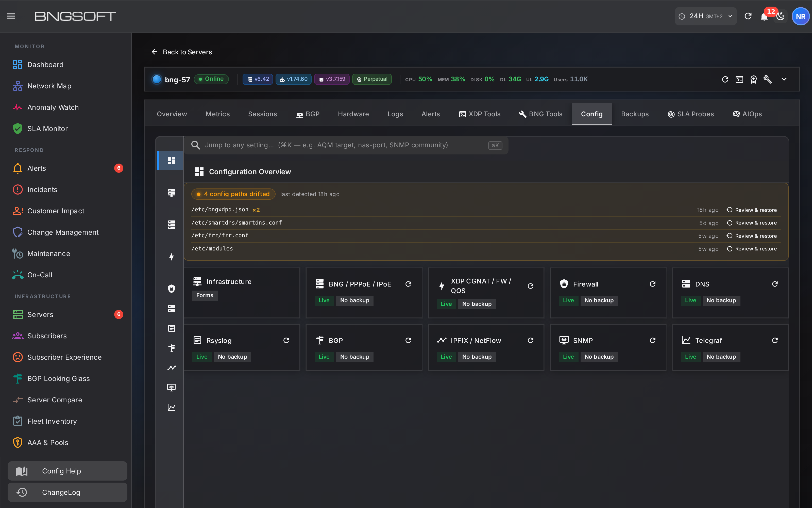Open the Hardware tab
This screenshot has height=508, width=812.
(x=353, y=114)
